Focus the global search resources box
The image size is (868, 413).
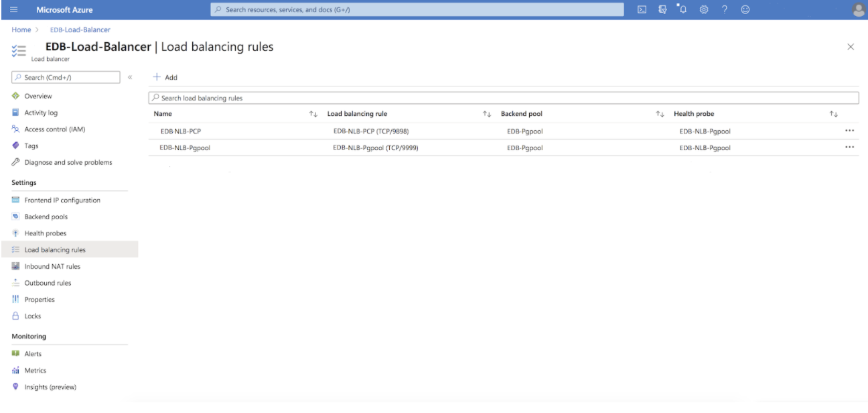pyautogui.click(x=417, y=9)
